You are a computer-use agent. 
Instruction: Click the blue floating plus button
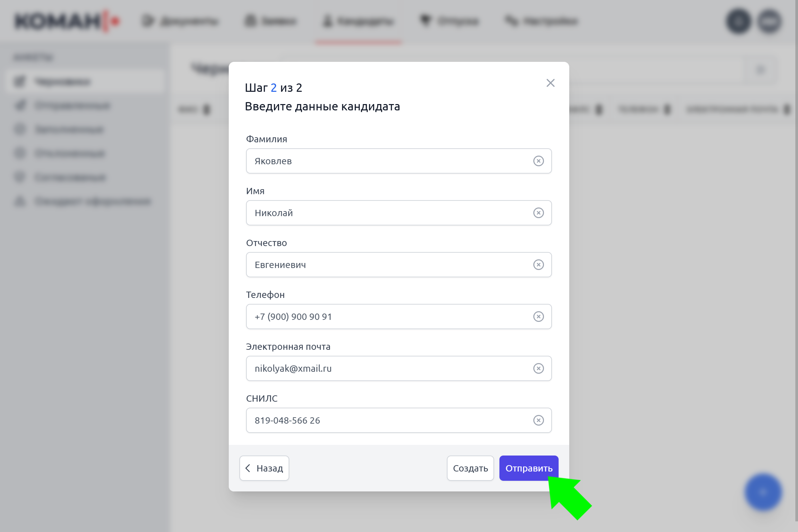763,492
